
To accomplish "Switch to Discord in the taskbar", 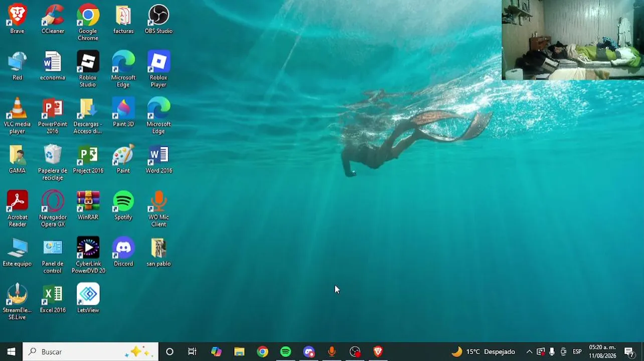I will (308, 351).
